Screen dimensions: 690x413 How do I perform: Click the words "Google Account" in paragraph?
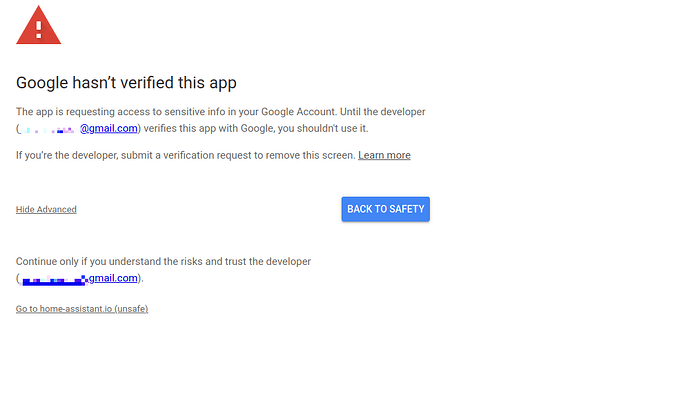(299, 112)
